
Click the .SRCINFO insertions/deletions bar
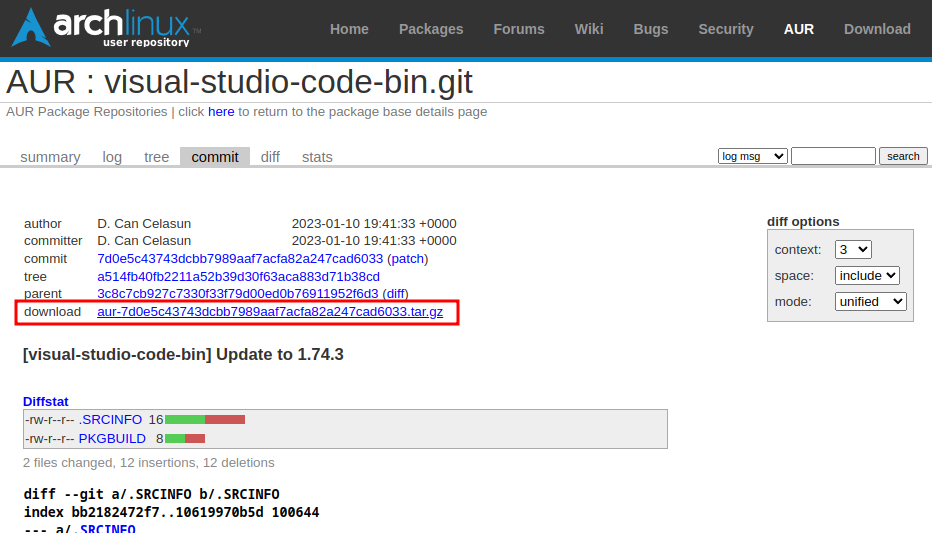click(x=205, y=420)
